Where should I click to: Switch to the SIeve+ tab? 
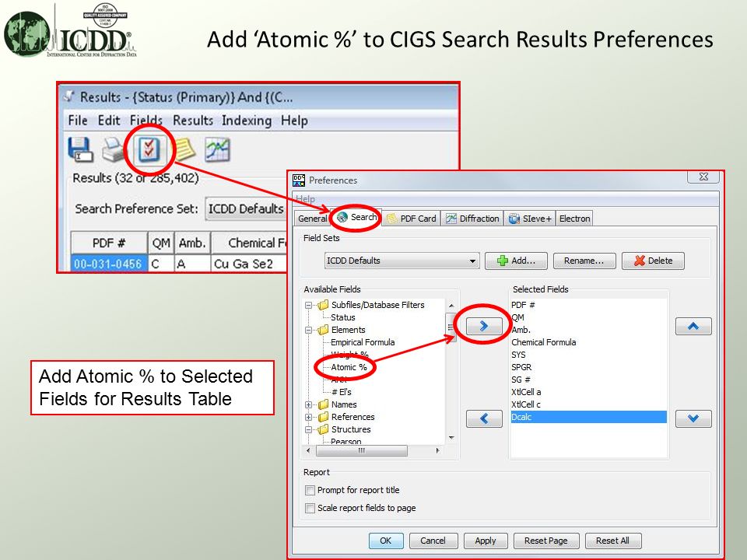pyautogui.click(x=530, y=219)
